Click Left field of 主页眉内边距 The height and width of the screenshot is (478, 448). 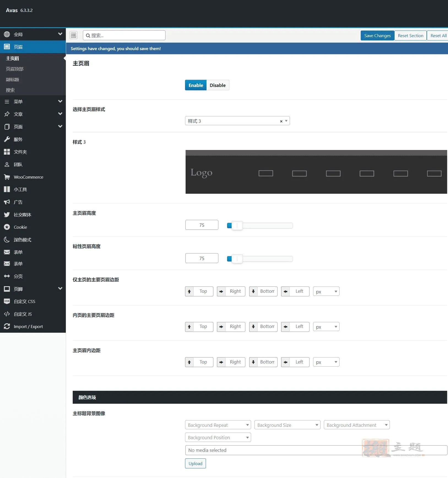(299, 362)
